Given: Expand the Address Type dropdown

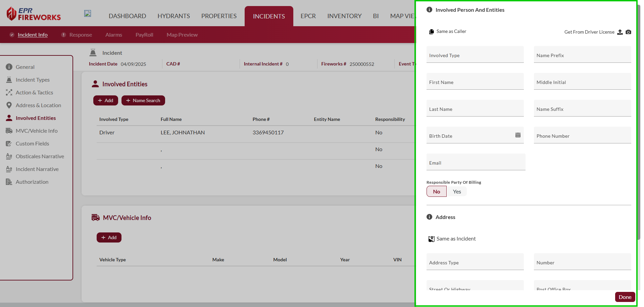Looking at the screenshot, I should 475,262.
